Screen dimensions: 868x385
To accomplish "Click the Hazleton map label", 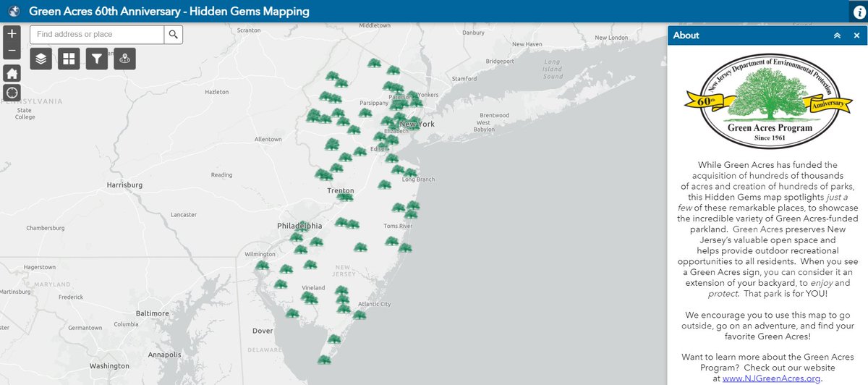I will click(217, 92).
